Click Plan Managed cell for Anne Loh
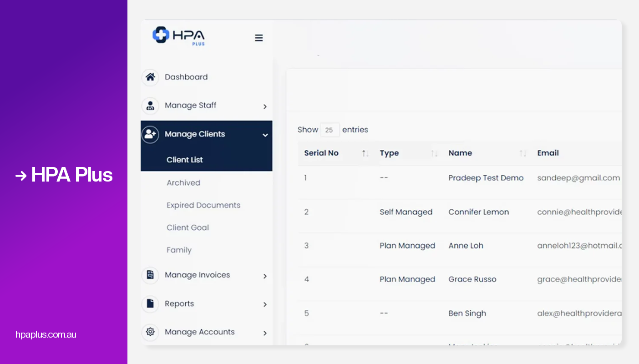639x364 pixels. [407, 246]
